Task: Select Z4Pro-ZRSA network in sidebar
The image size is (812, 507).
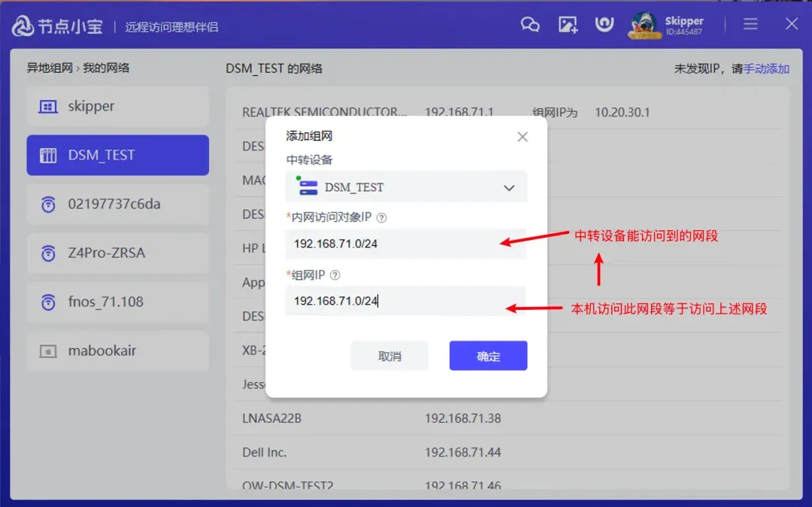Action: [x=117, y=253]
